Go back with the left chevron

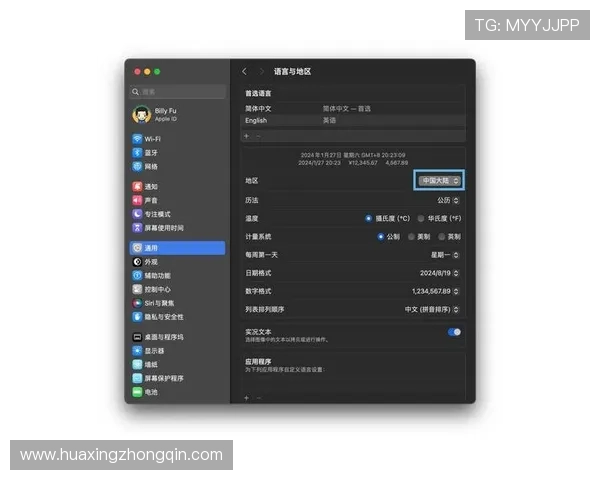point(245,72)
